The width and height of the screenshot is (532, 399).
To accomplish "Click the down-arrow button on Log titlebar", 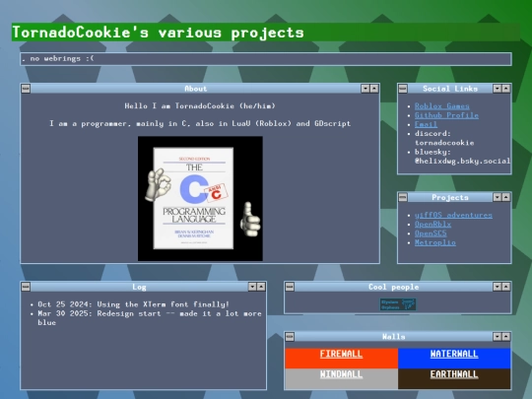I will click(x=252, y=287).
